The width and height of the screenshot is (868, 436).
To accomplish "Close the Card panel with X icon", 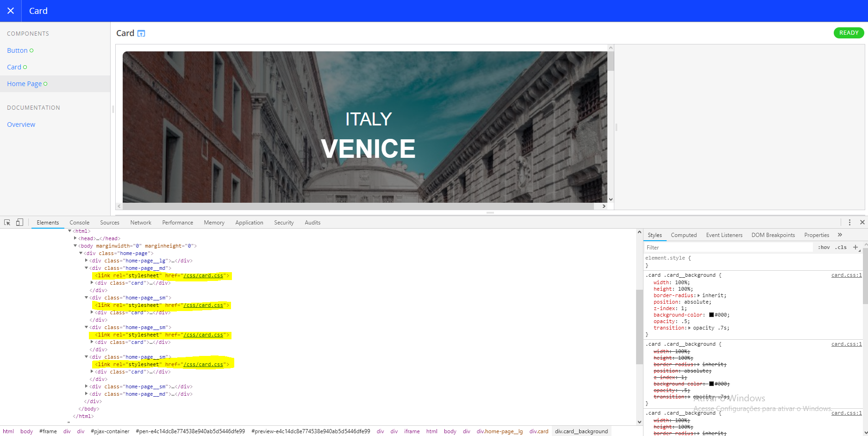I will click(x=11, y=11).
